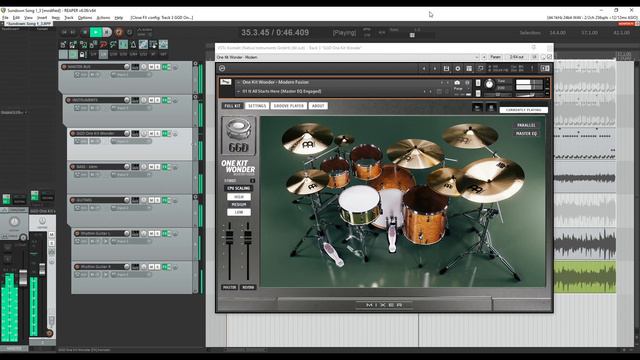Open the Track menu

pyautogui.click(x=69, y=18)
